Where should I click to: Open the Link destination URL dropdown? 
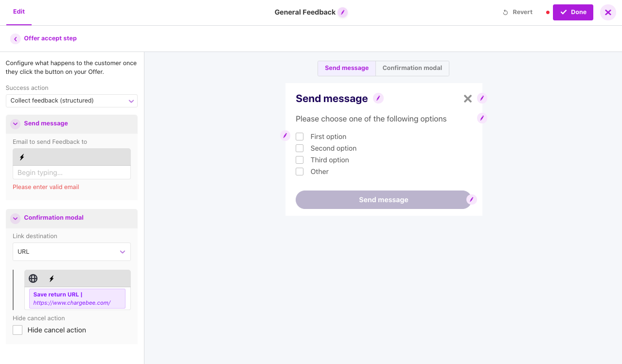pos(71,252)
